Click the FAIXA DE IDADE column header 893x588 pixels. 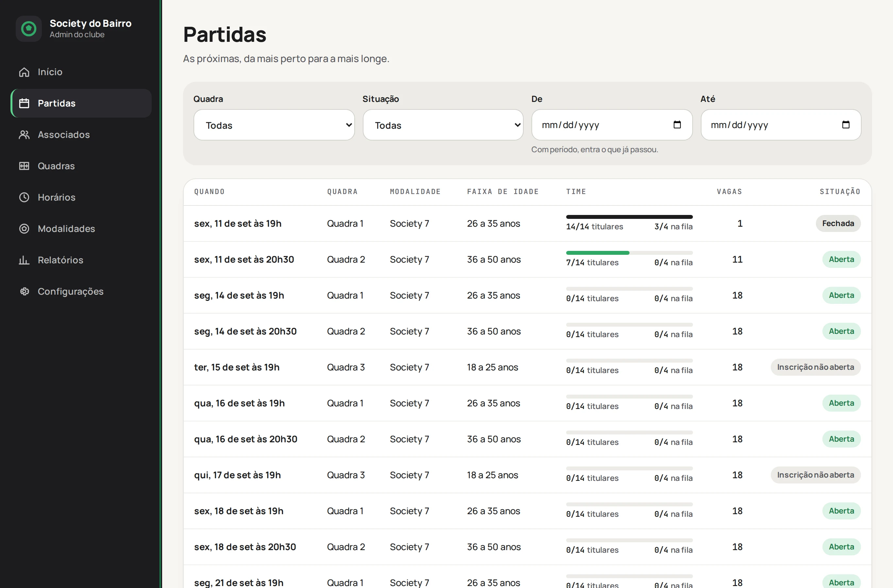[x=503, y=192]
